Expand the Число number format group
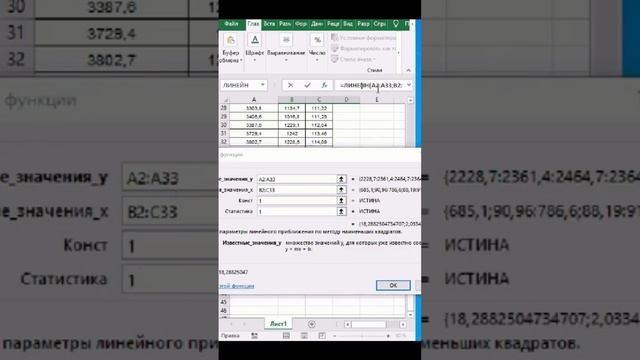 click(x=317, y=49)
